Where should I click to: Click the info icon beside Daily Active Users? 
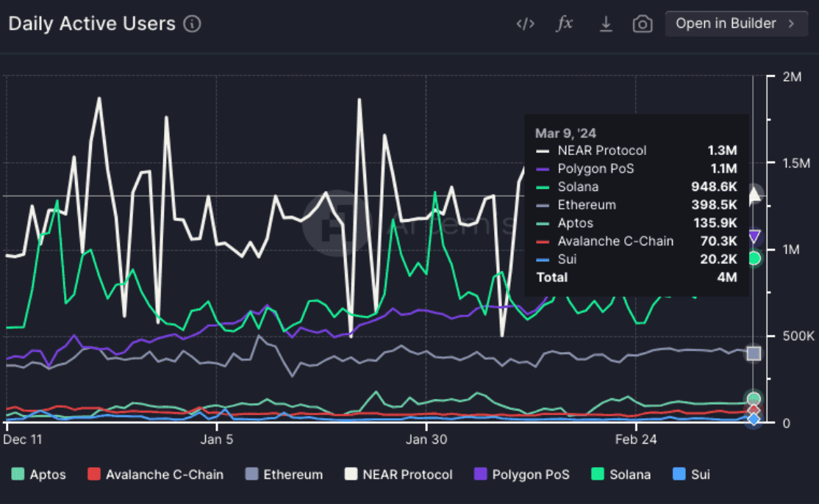click(192, 24)
